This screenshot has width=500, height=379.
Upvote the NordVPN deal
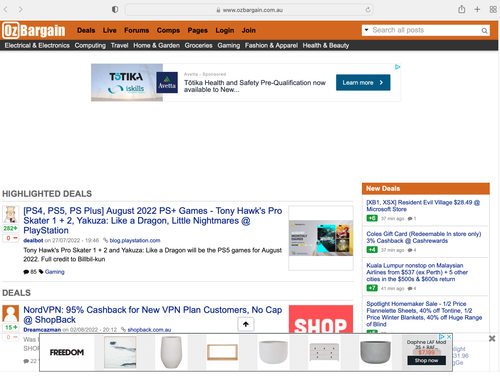click(x=11, y=327)
